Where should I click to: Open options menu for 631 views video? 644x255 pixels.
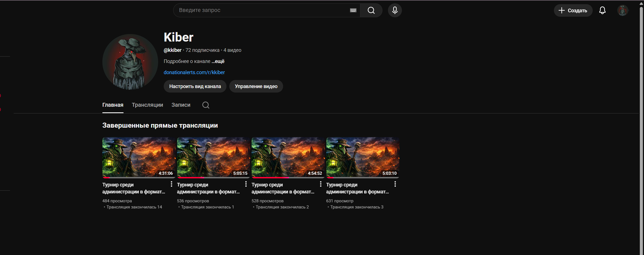[395, 184]
